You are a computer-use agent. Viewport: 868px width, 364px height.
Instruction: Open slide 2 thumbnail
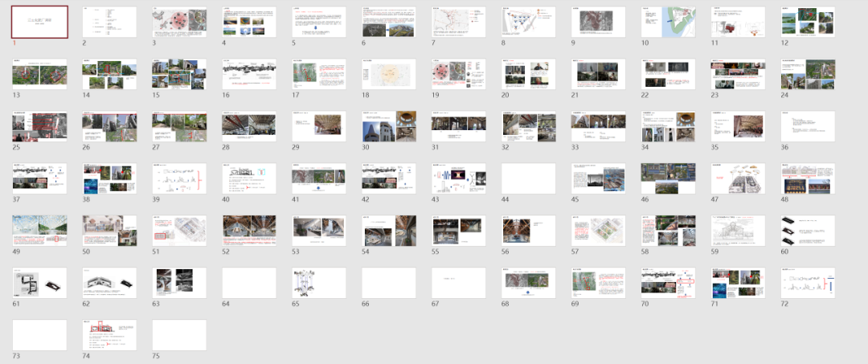click(109, 22)
